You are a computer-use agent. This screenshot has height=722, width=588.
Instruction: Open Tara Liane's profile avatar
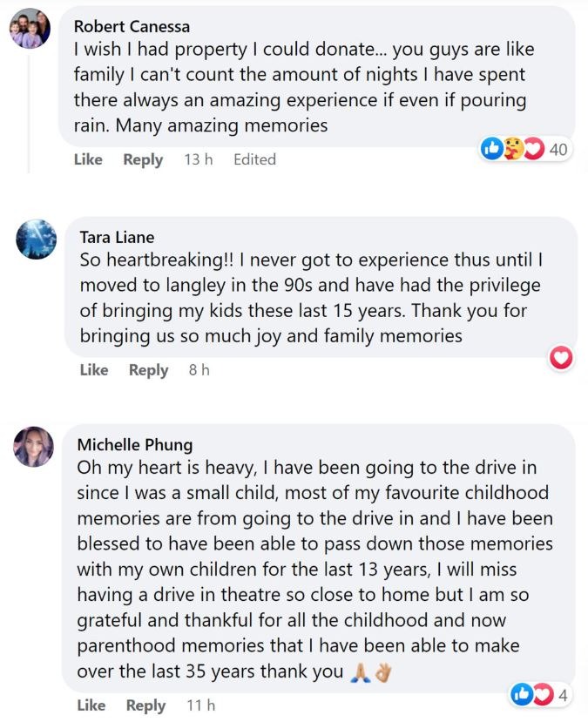pyautogui.click(x=36, y=239)
